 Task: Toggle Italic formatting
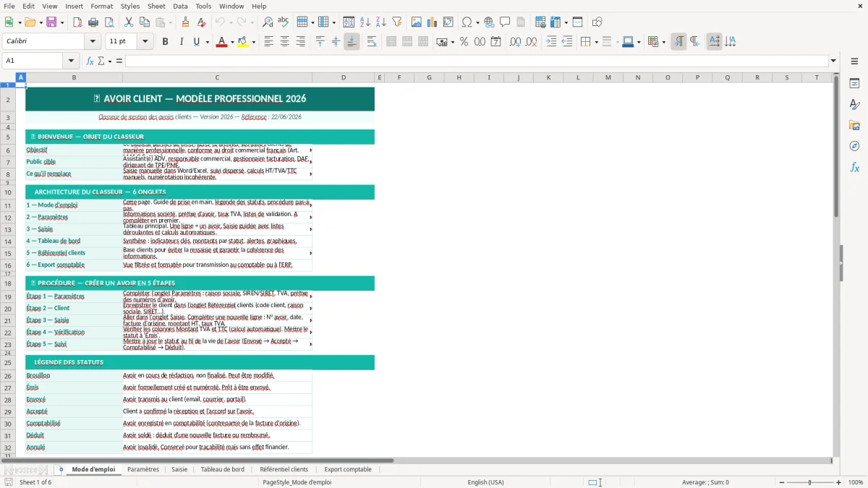(x=181, y=42)
